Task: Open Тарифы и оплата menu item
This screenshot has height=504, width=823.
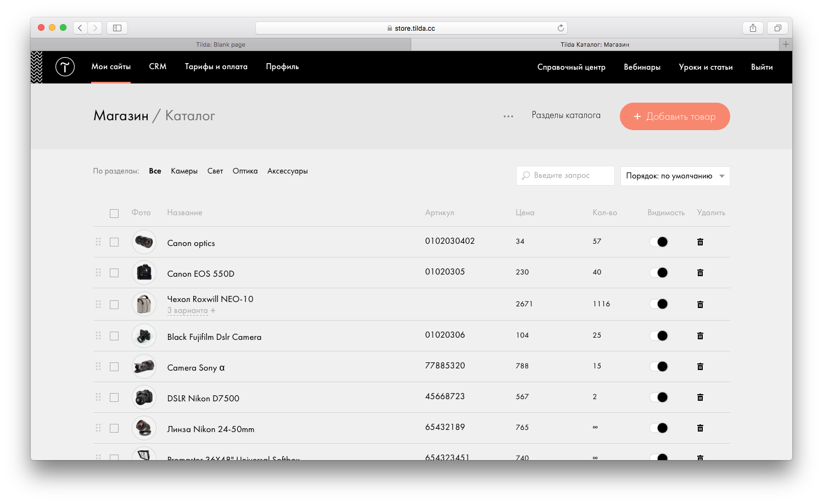Action: 216,67
